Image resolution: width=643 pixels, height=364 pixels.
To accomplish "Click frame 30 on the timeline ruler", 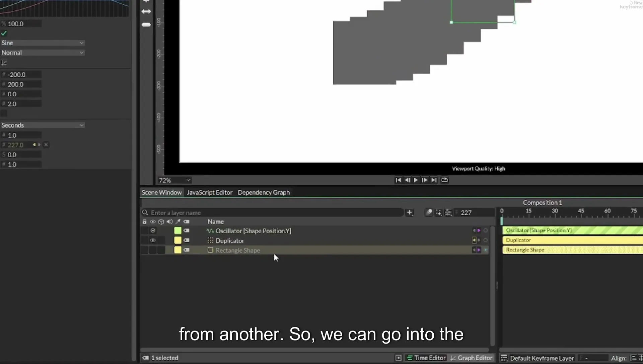I will (555, 211).
